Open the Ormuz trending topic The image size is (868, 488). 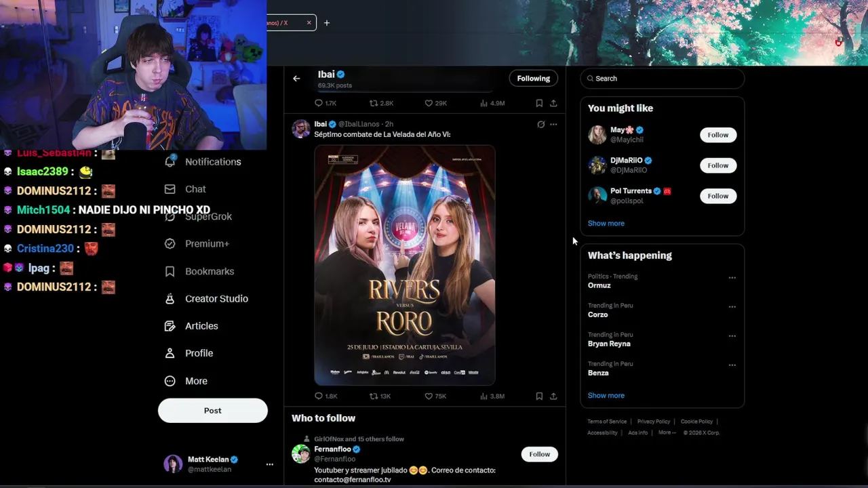(x=599, y=285)
